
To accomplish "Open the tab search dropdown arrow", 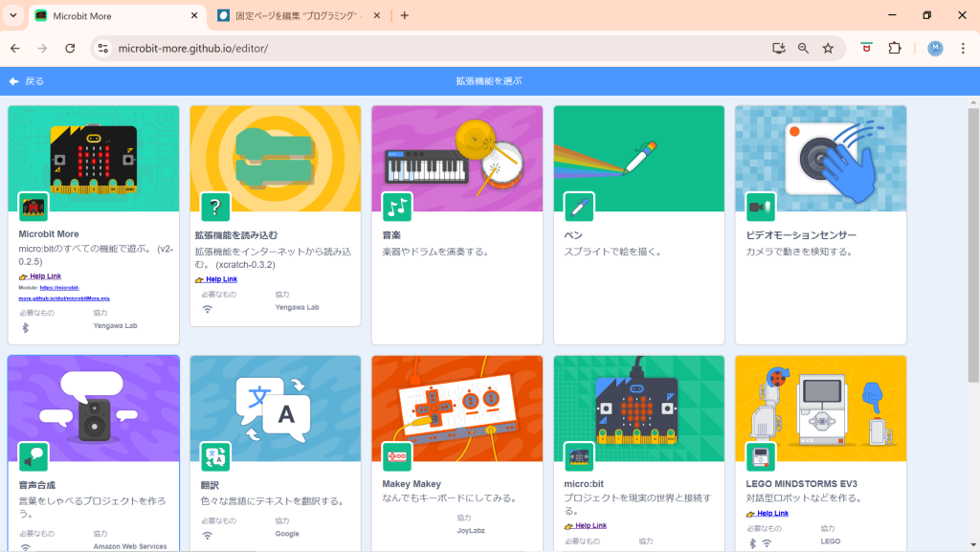I will pos(13,15).
